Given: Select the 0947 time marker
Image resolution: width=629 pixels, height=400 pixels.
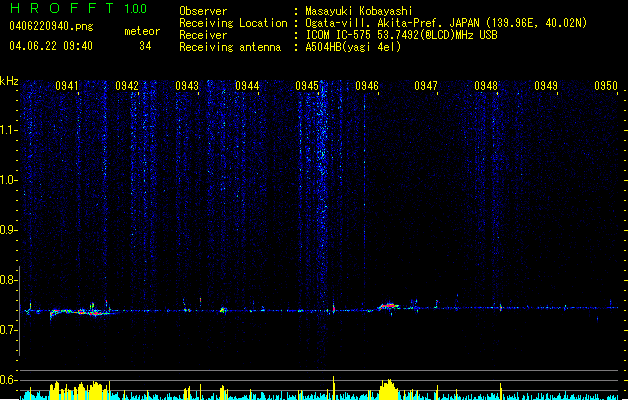Looking at the screenshot, I should click(x=426, y=86).
